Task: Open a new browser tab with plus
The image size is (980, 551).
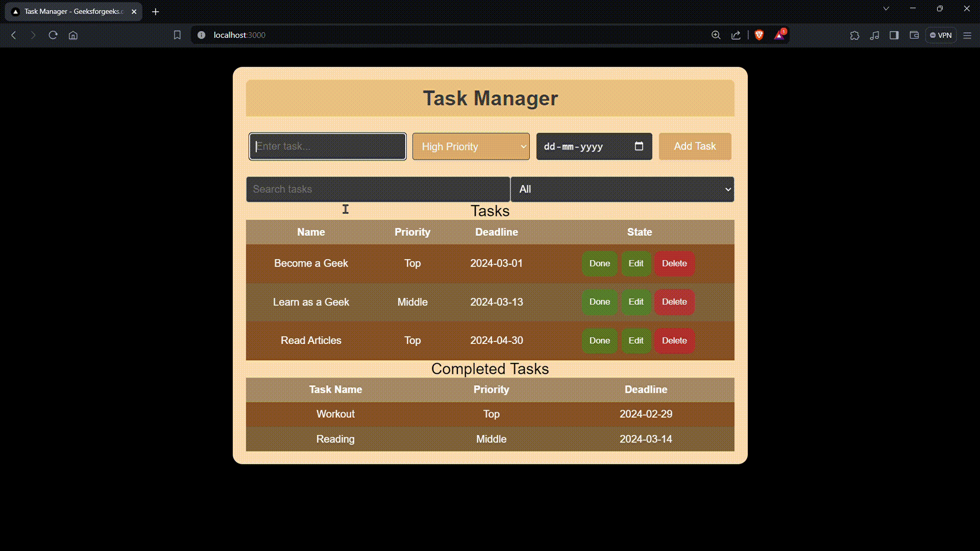Action: [x=156, y=12]
